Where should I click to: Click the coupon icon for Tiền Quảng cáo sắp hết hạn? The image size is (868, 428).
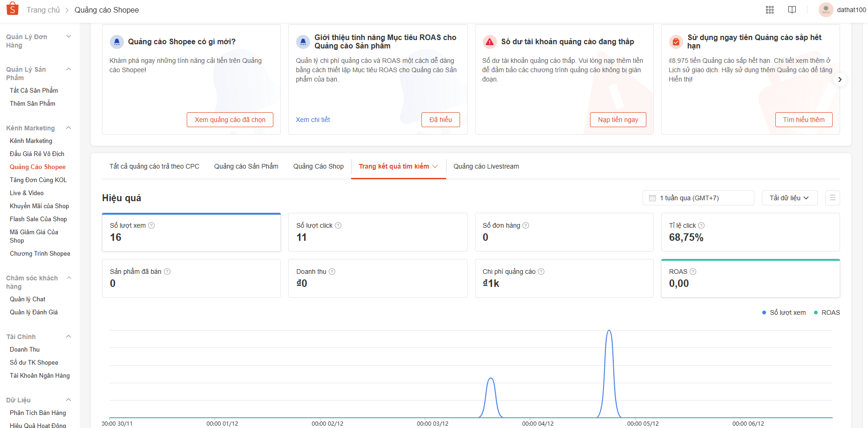(676, 42)
